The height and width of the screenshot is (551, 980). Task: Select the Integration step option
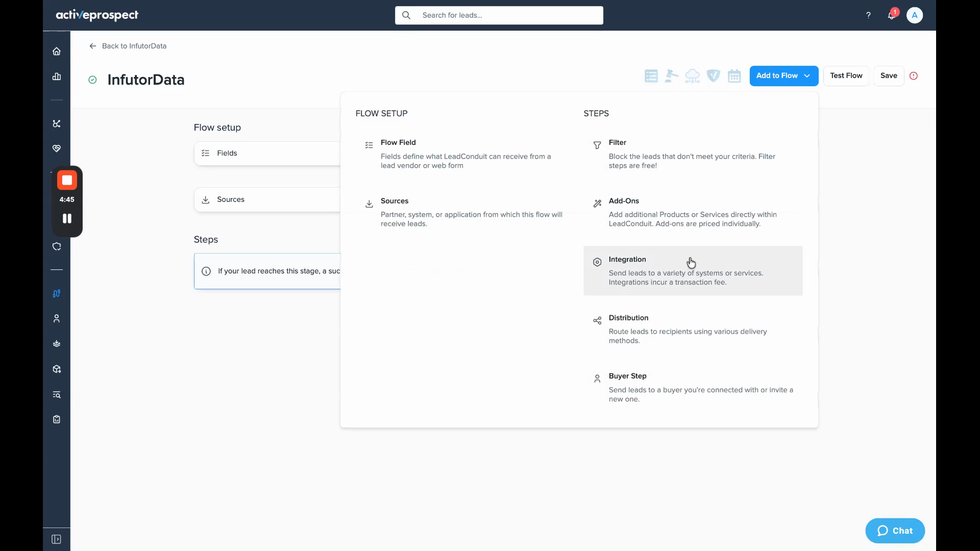point(693,270)
